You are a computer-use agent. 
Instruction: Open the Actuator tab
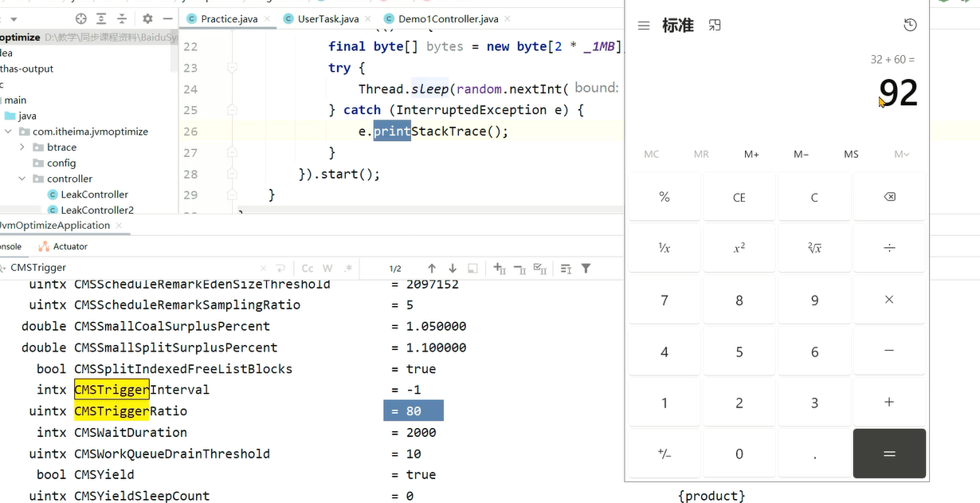(x=69, y=246)
